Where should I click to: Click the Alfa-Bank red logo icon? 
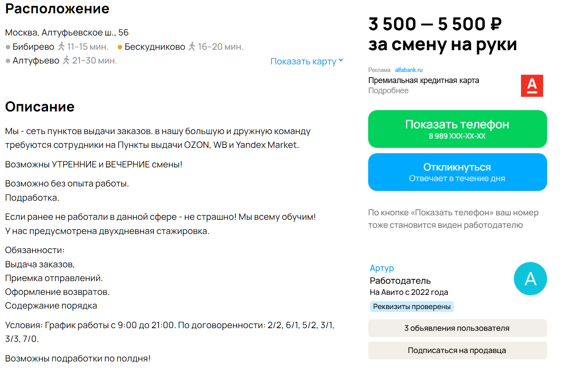pos(532,86)
